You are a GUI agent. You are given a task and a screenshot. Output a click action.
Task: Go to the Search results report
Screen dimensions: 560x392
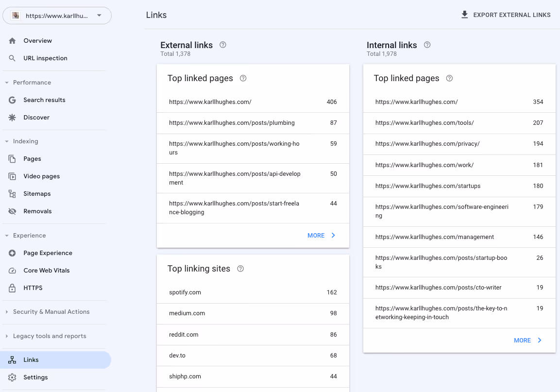(x=56, y=100)
